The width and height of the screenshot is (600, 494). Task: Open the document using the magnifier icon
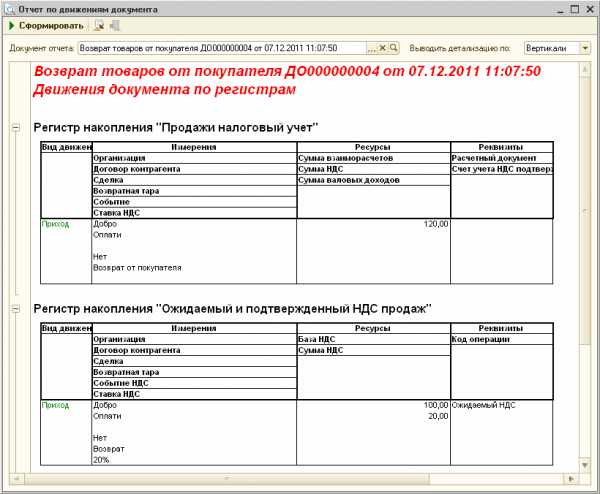point(393,48)
